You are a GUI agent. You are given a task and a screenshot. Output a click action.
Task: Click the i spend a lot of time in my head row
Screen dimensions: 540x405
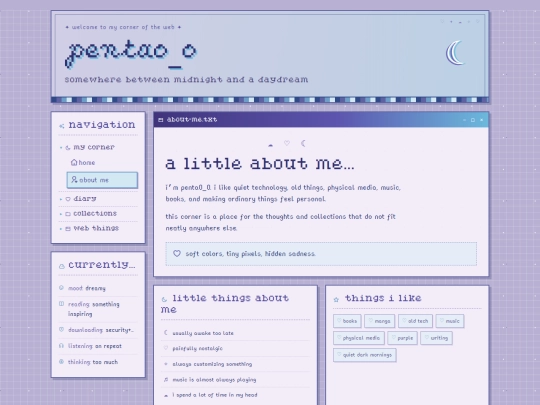[x=235, y=395]
